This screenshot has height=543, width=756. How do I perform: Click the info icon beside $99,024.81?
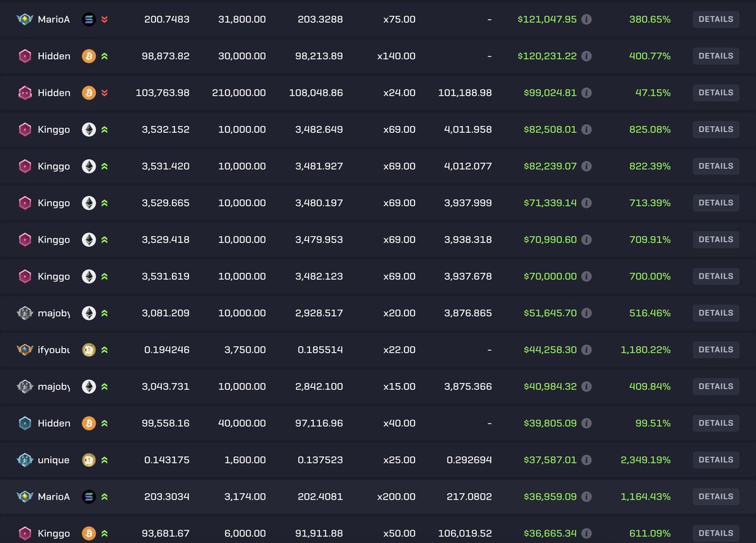point(587,93)
